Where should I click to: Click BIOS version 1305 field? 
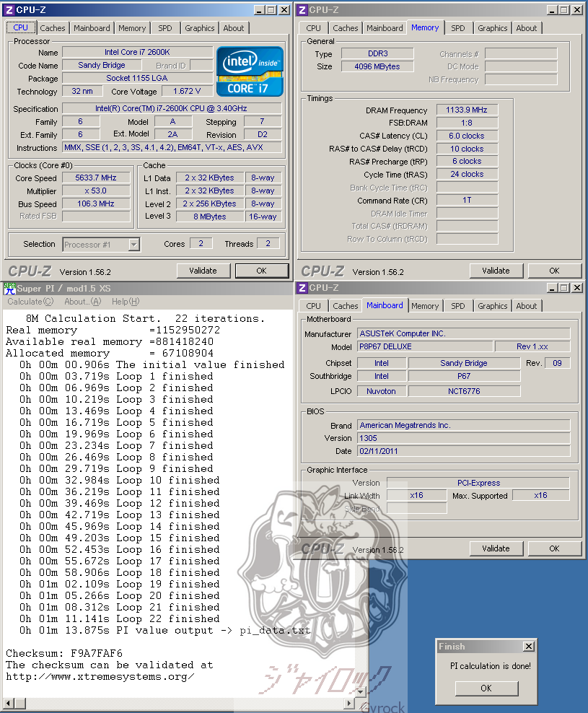(x=463, y=438)
